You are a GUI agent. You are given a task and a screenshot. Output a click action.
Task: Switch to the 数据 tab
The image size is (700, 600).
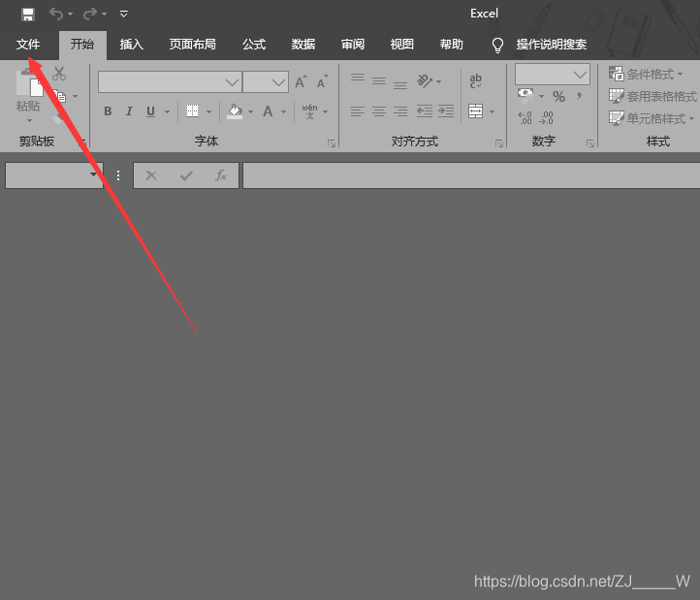pos(303,45)
